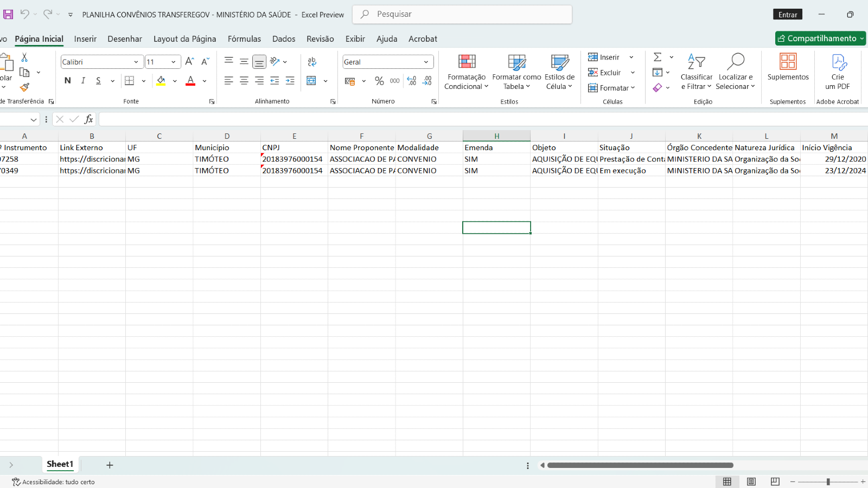Click the Format Painter brush icon
The image size is (868, 488).
(x=24, y=87)
